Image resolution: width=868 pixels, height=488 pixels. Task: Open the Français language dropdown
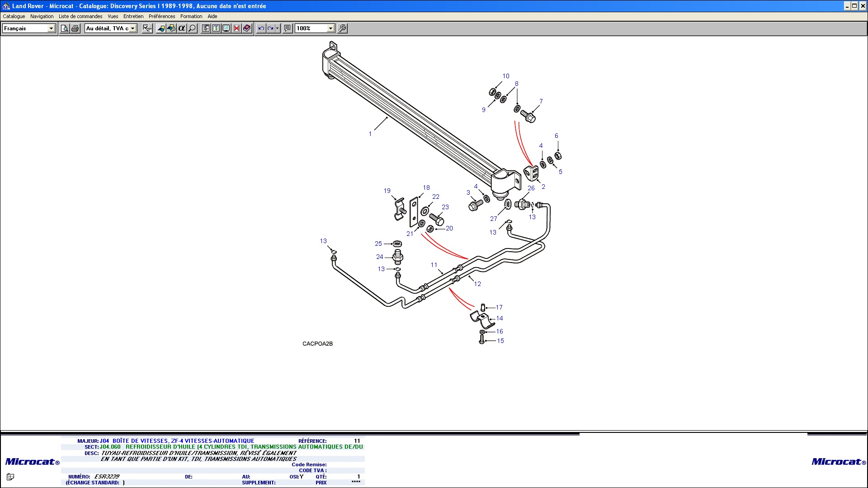pyautogui.click(x=51, y=28)
